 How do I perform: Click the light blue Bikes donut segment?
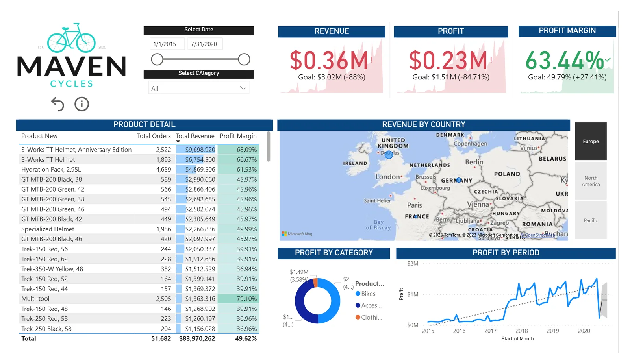pos(335,301)
